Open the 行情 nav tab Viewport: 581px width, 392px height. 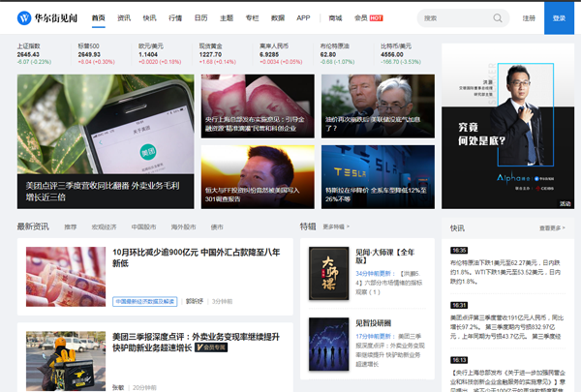click(x=175, y=17)
